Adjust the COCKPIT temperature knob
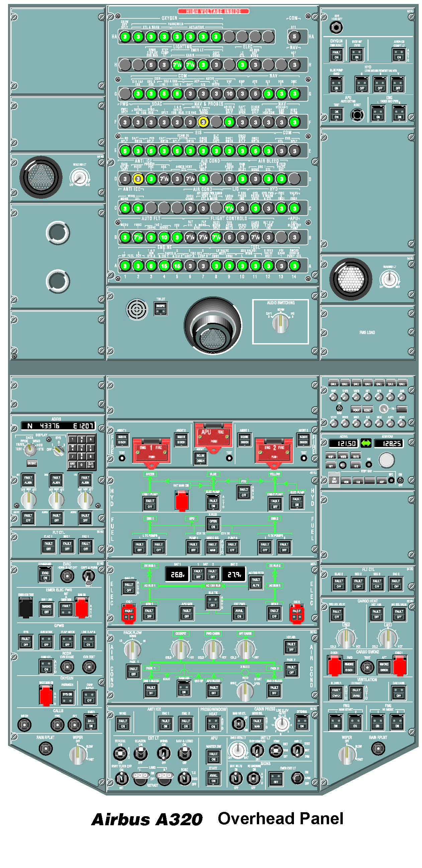This screenshot has height=868, width=422. point(181,648)
